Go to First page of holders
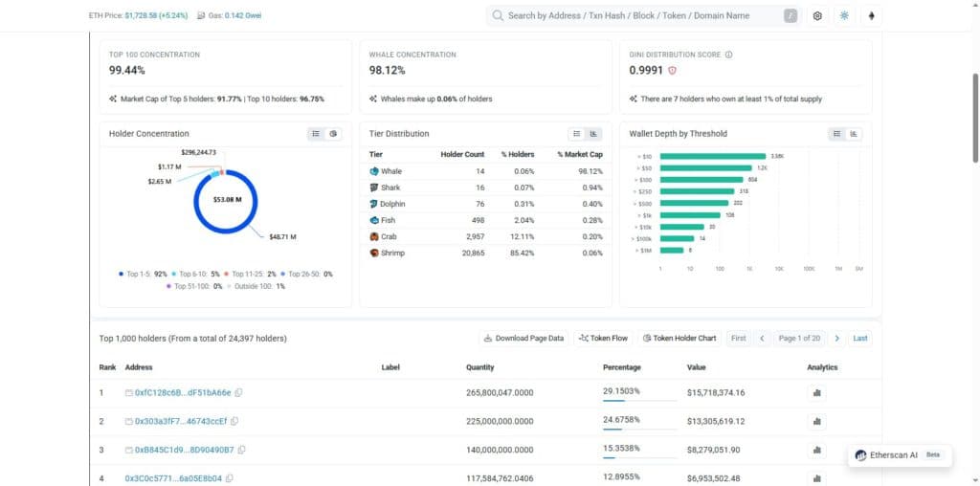Viewport: 980px width, 486px height. [x=738, y=338]
